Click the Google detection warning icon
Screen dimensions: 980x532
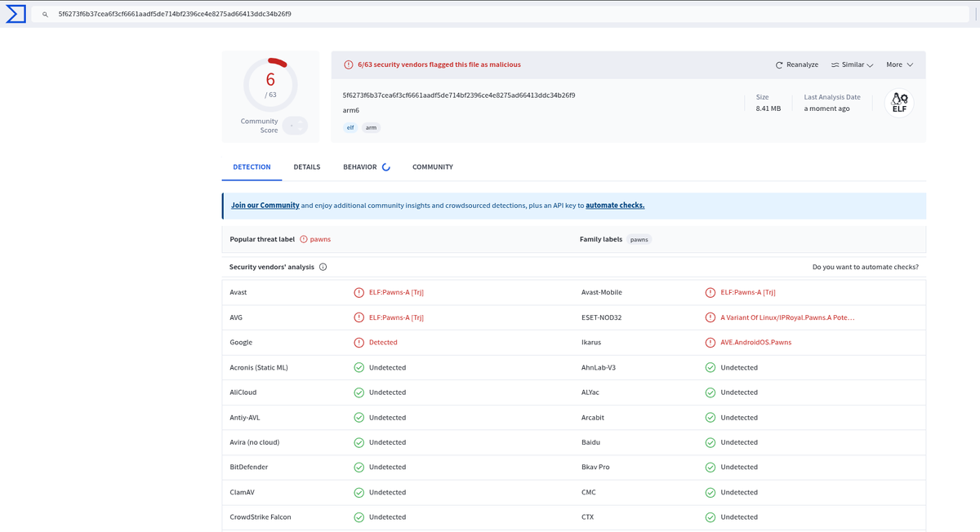[x=359, y=343]
